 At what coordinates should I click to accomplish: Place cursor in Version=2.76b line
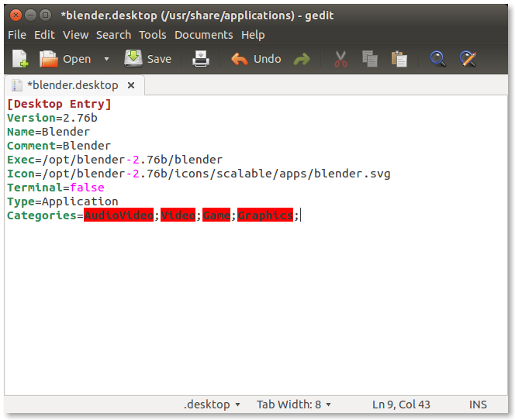click(x=52, y=118)
